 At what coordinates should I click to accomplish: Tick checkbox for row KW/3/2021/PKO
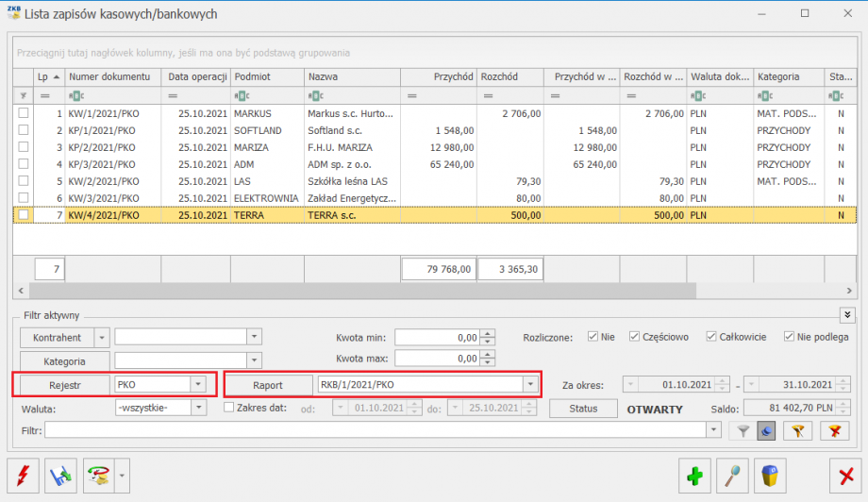click(x=24, y=197)
